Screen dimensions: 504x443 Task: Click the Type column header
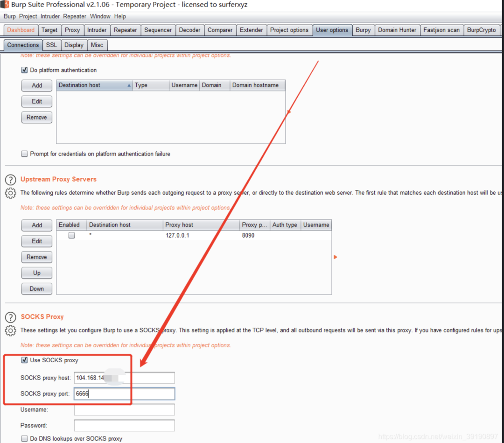[x=151, y=85]
